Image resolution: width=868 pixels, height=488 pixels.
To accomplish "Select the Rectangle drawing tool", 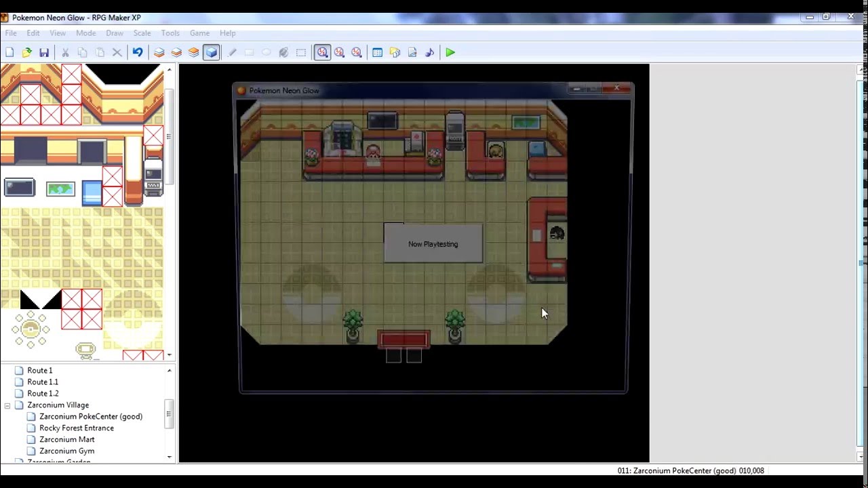I will click(x=249, y=52).
